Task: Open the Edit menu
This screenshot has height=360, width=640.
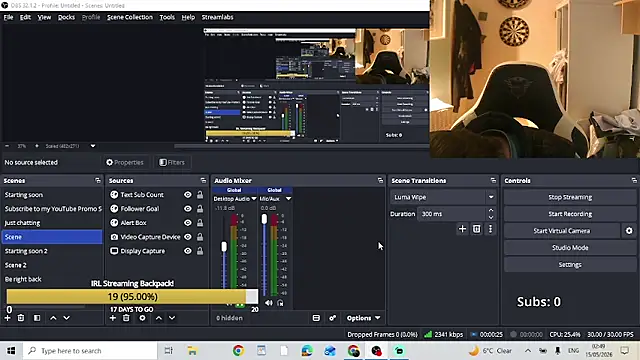Action: (x=25, y=17)
